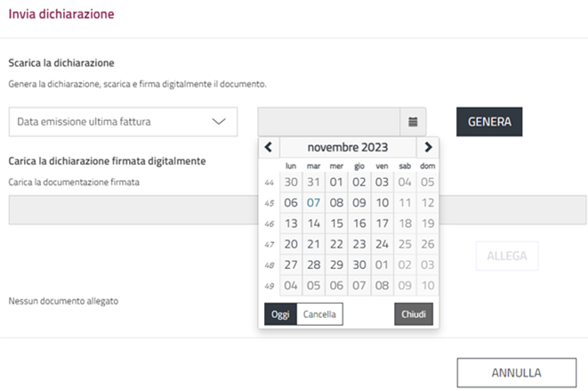Click the date input field
The width and height of the screenshot is (588, 391).
click(329, 121)
